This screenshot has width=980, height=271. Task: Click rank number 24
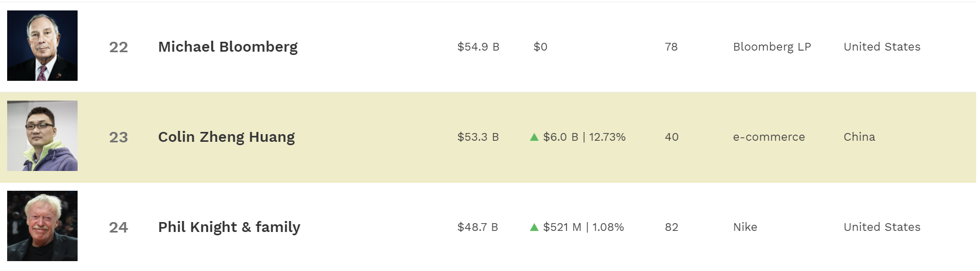118,228
